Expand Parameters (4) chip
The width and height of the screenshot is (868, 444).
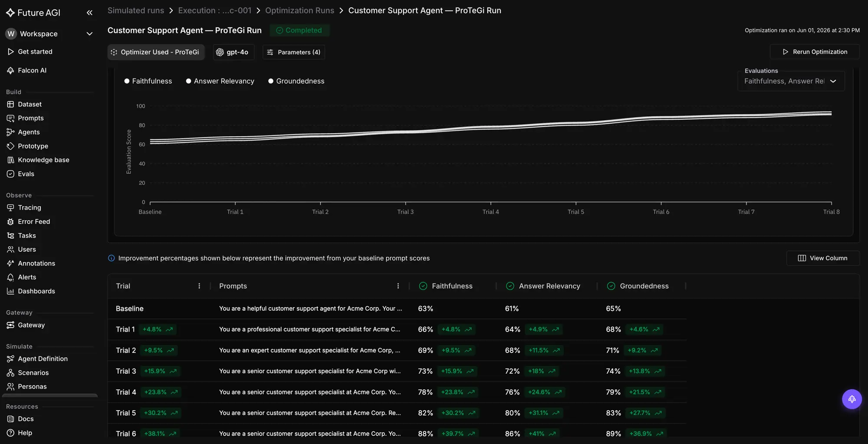[294, 52]
